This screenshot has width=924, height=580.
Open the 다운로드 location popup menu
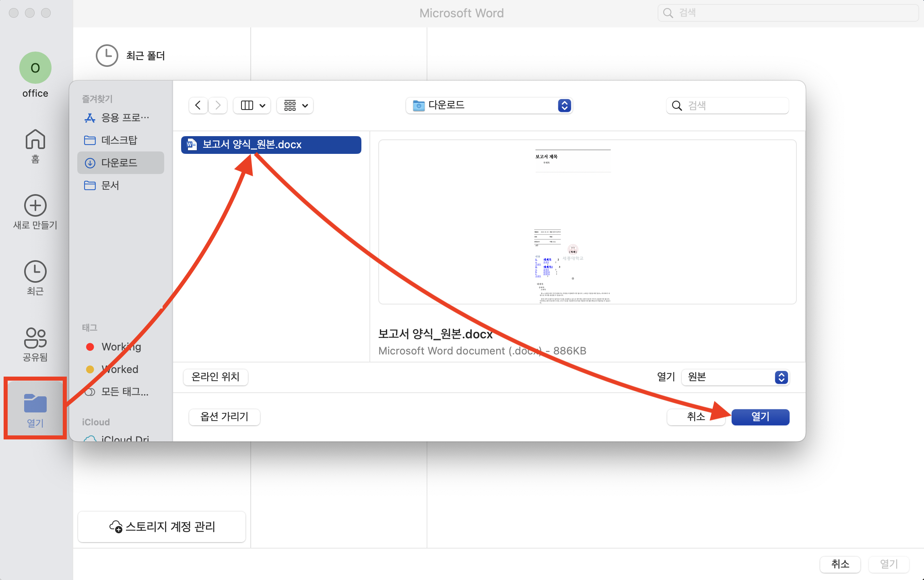click(489, 106)
